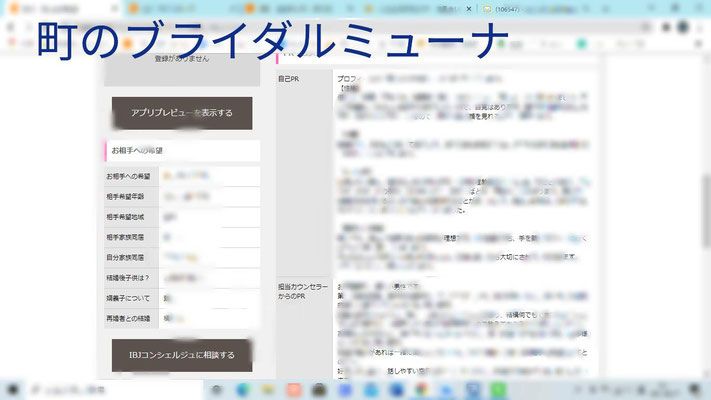Click the 結婚後子供は? row label
The image size is (711, 400).
click(127, 278)
